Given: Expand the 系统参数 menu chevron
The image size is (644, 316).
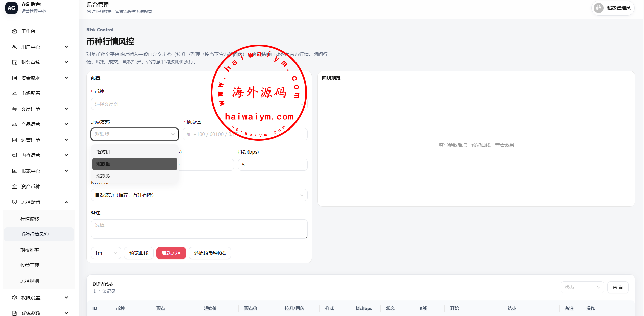Looking at the screenshot, I should point(66,313).
